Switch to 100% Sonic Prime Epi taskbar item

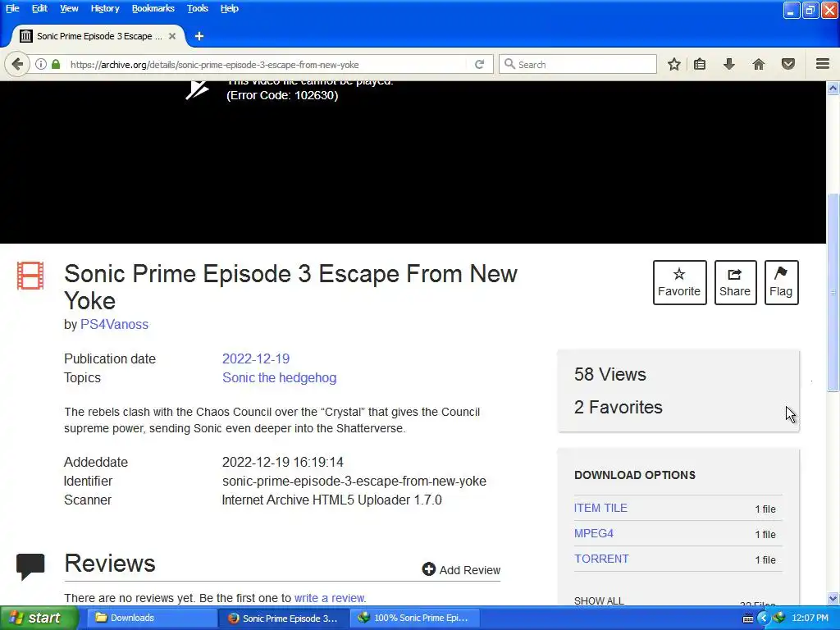click(414, 619)
